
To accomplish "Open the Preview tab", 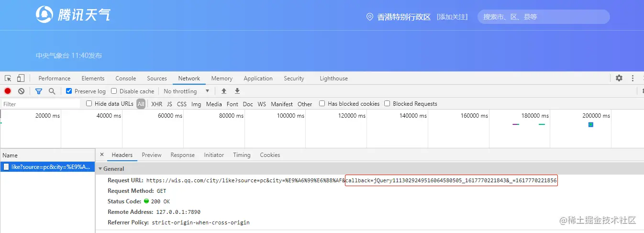I will tap(152, 155).
